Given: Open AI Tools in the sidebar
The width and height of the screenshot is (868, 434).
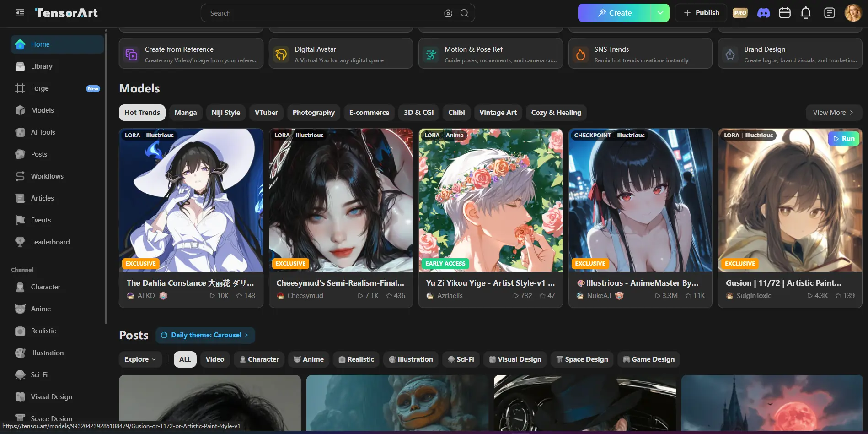Looking at the screenshot, I should click(x=57, y=132).
